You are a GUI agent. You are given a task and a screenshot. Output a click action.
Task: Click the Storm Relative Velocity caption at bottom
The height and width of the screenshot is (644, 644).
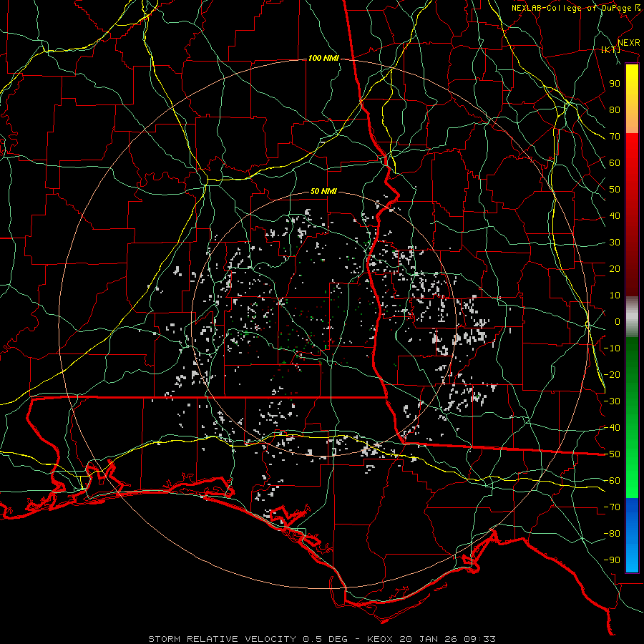(x=322, y=639)
